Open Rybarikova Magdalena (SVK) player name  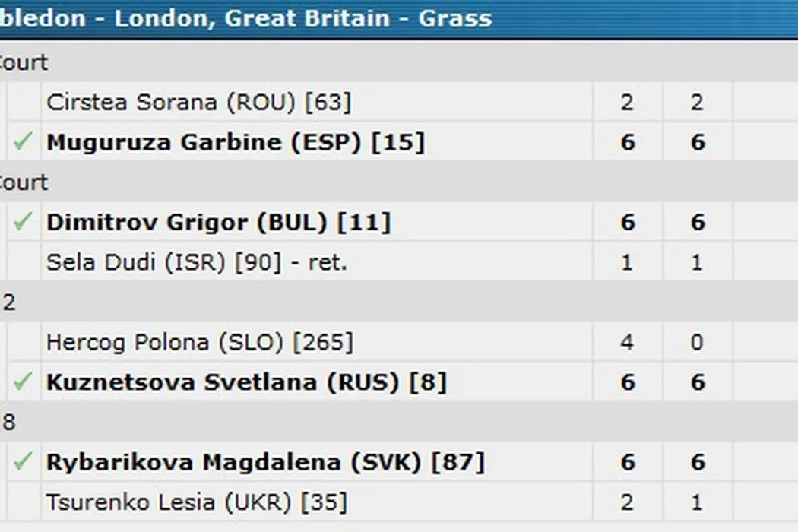tap(264, 462)
